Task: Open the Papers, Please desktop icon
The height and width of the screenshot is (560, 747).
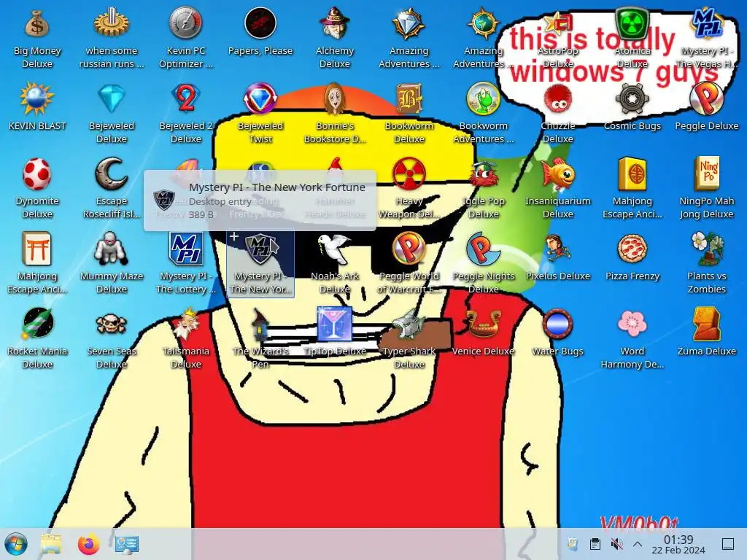Action: (260, 23)
